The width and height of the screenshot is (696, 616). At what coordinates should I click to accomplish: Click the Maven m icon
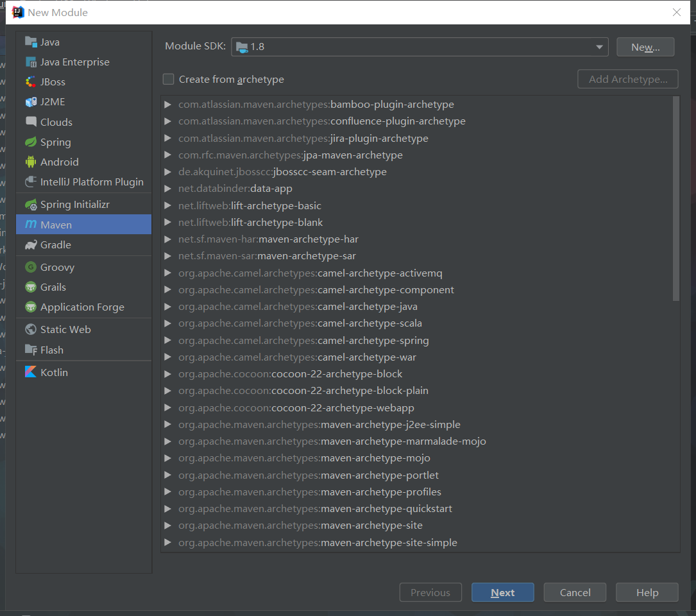[31, 225]
